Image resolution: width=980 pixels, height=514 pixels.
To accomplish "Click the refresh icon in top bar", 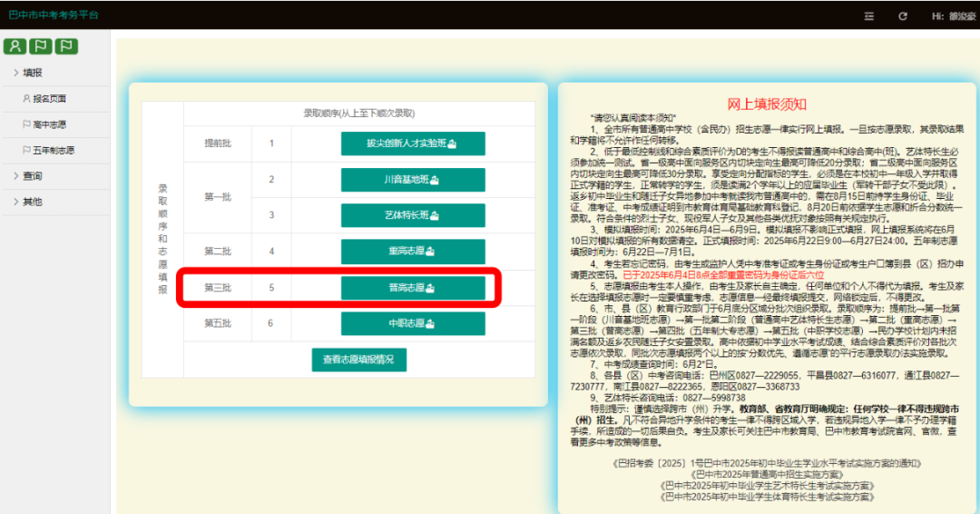I will tap(902, 16).
